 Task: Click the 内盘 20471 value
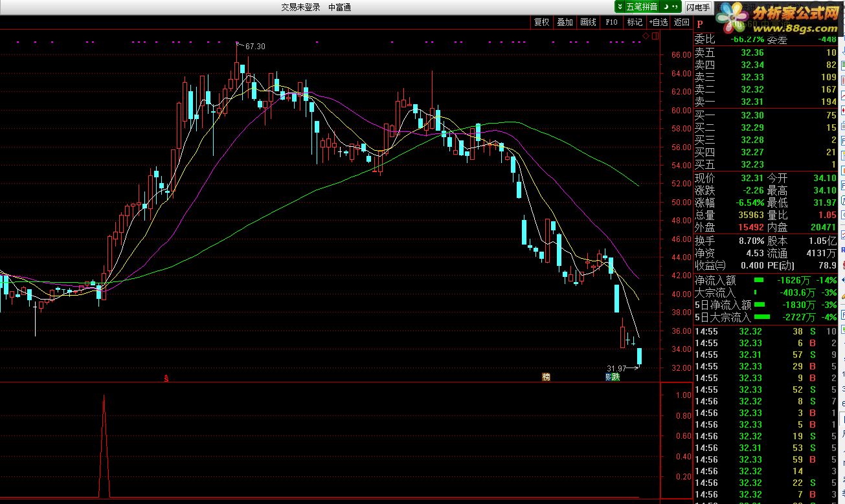click(822, 227)
